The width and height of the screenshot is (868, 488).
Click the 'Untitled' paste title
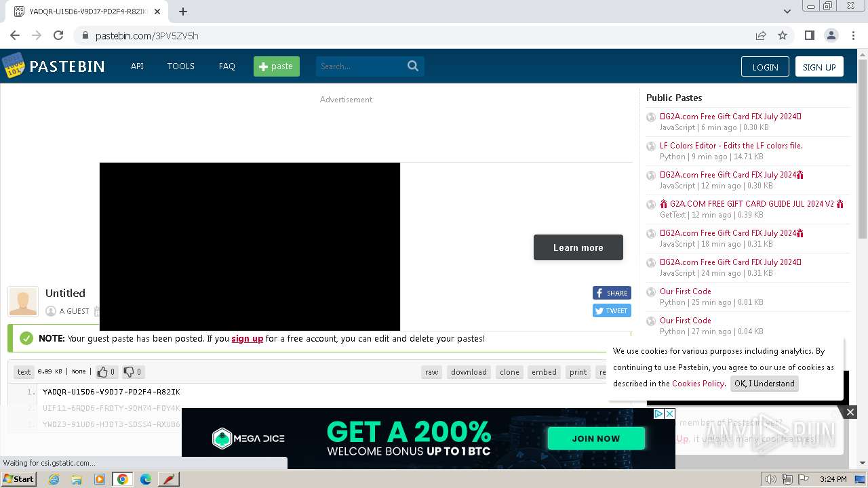pos(65,293)
